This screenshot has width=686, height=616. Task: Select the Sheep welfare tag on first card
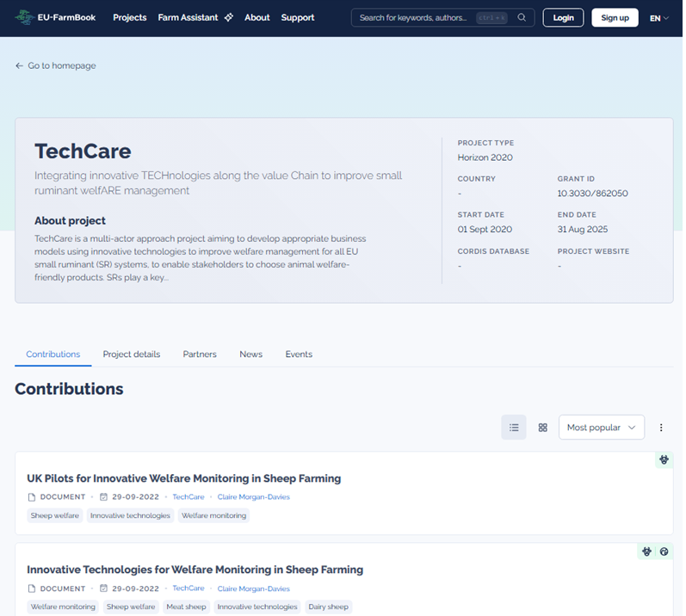[55, 516]
